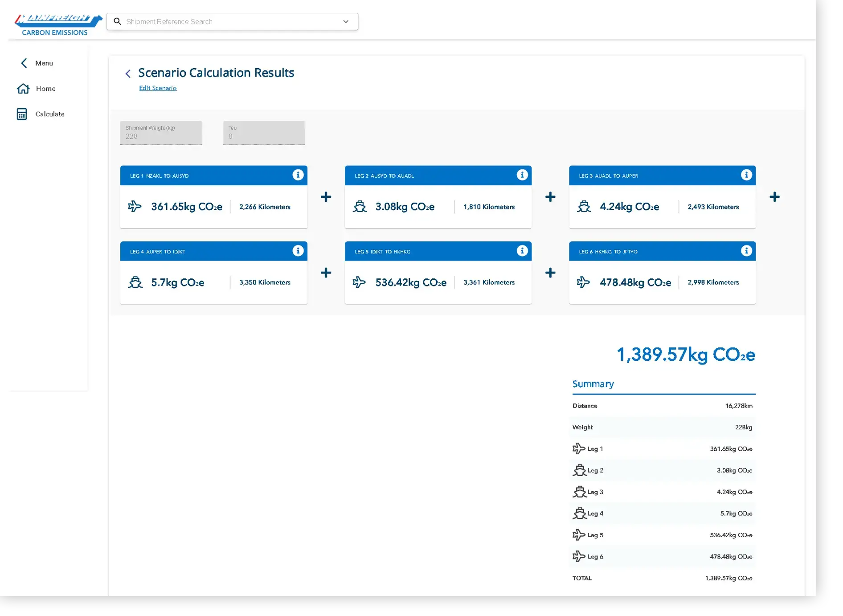The height and width of the screenshot is (616, 843).
Task: Click the 2,493 Kilometers text
Action: tap(713, 207)
